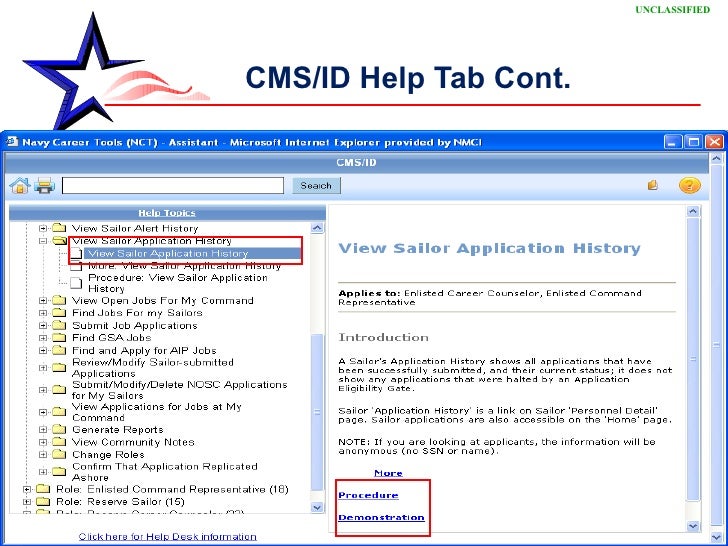Click Find Jobs For my Sailors folder icon
Viewport: 728px width, 546px height.
[59, 312]
